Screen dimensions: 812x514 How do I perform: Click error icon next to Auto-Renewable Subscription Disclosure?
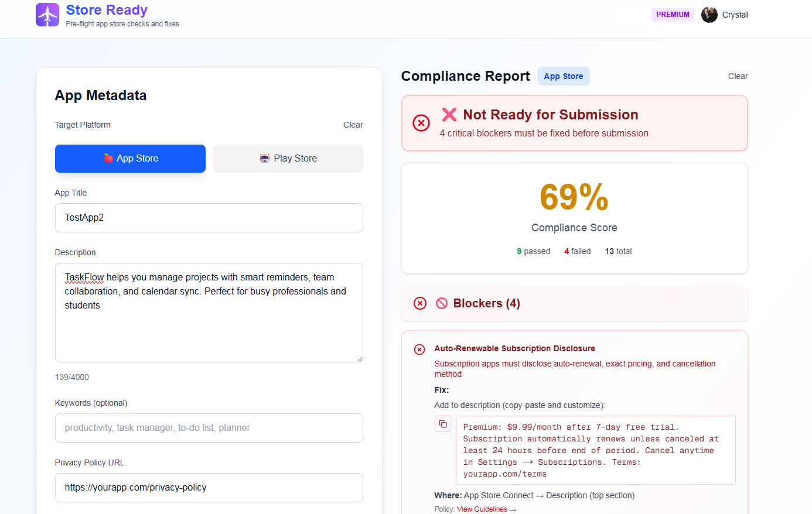(x=419, y=349)
